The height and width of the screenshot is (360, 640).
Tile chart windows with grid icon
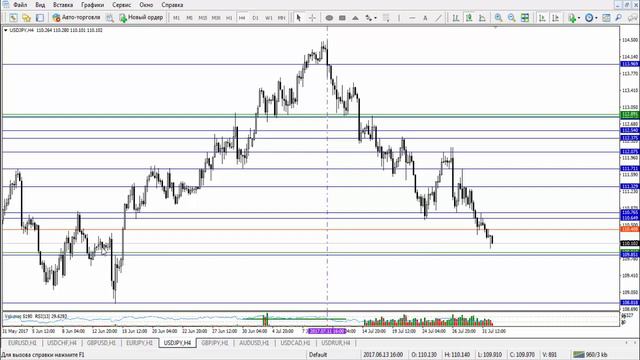(x=525, y=18)
